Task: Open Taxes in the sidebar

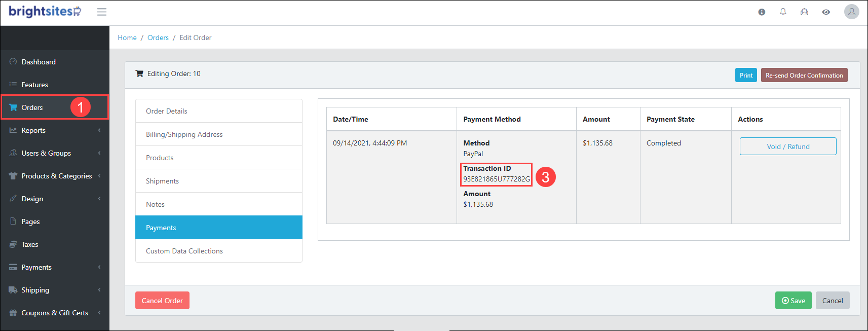Action: tap(55, 244)
